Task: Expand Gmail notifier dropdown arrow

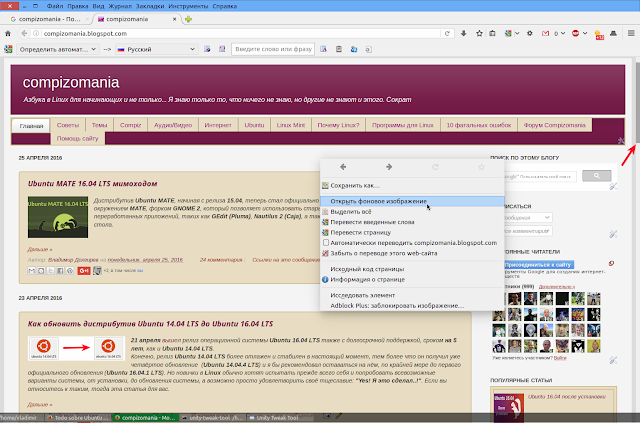Action: point(563,33)
